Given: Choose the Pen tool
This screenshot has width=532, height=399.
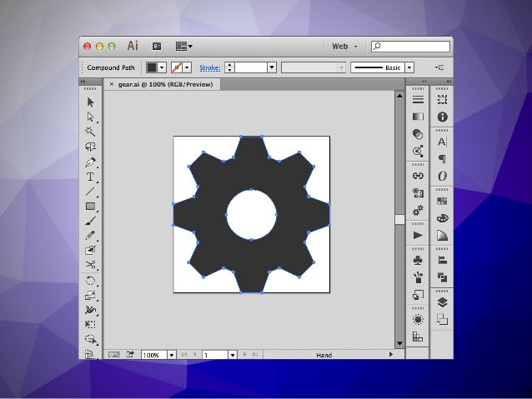Looking at the screenshot, I should pyautogui.click(x=90, y=162).
